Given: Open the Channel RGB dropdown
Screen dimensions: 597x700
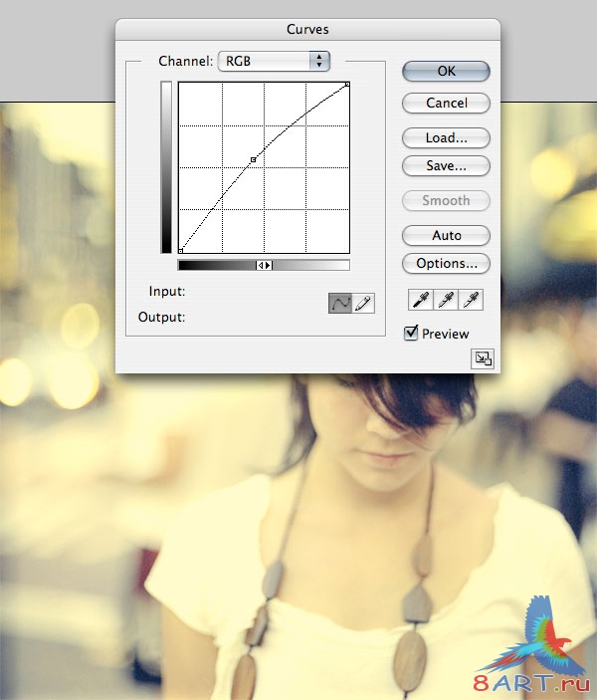Looking at the screenshot, I should [x=274, y=61].
